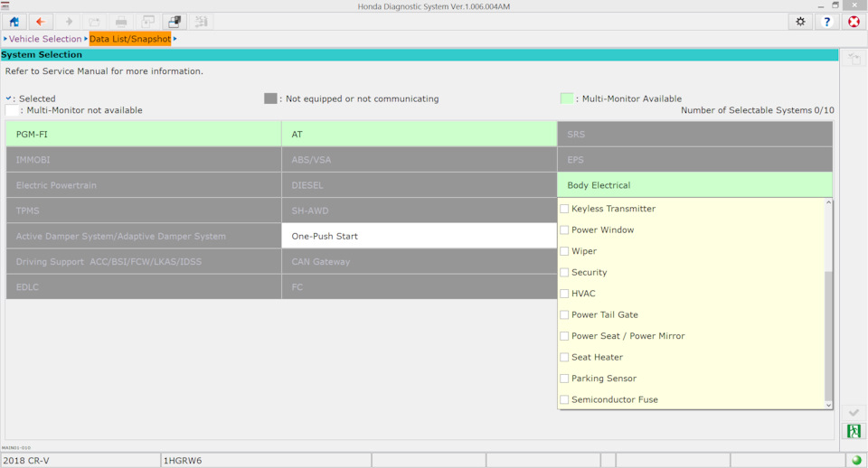This screenshot has width=868, height=468.
Task: Click the grayed TPMS tile
Action: click(x=144, y=211)
